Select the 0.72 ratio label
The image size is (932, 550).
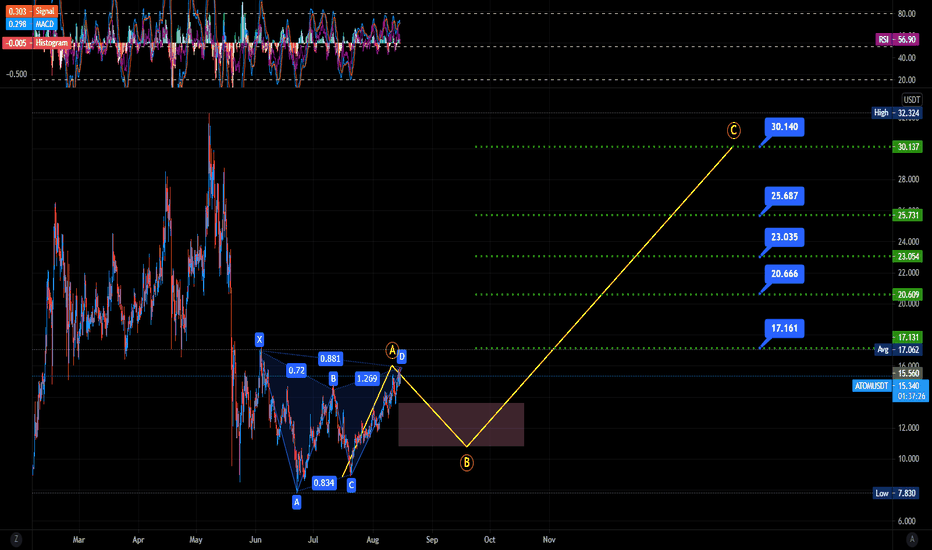tap(297, 370)
